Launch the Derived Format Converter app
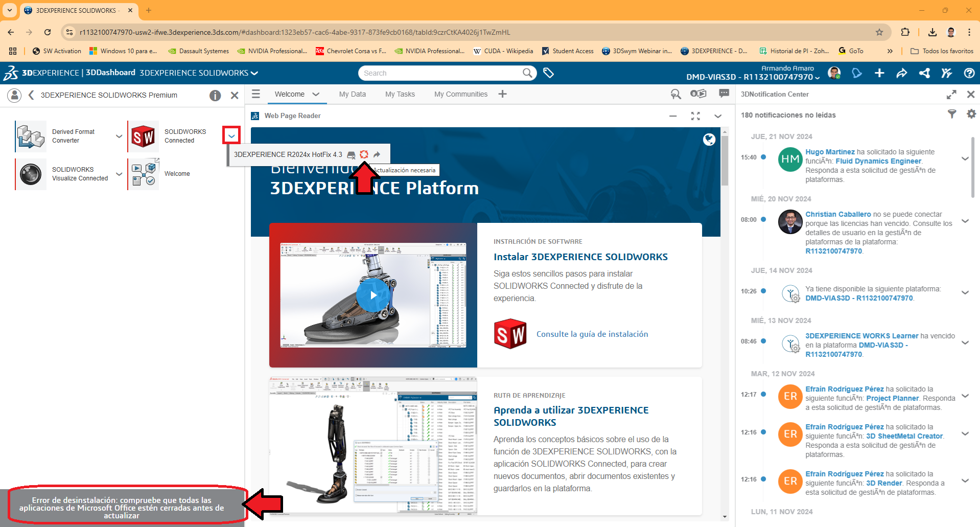Image resolution: width=980 pixels, height=527 pixels. pos(31,136)
